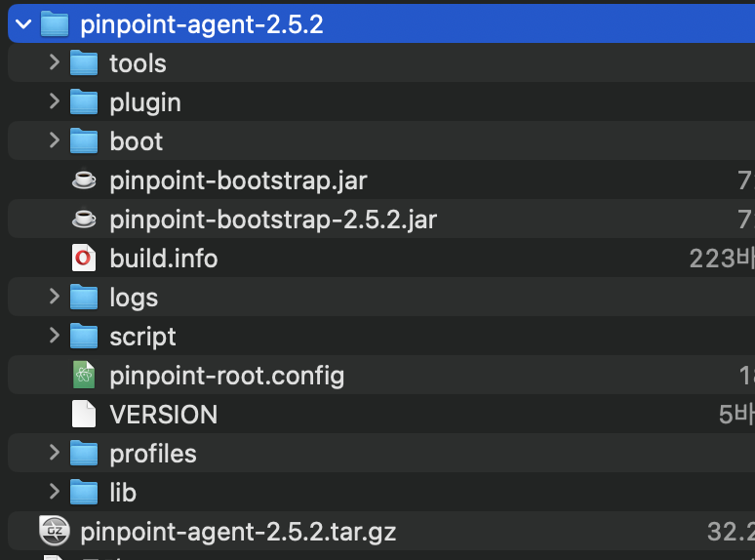The height and width of the screenshot is (560, 755).
Task: Select the VERSION file name
Action: [164, 415]
